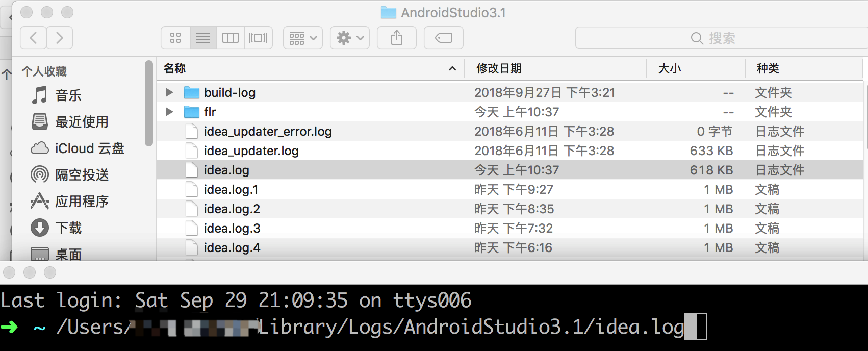
Task: Click the Share toolbar button
Action: [x=397, y=38]
